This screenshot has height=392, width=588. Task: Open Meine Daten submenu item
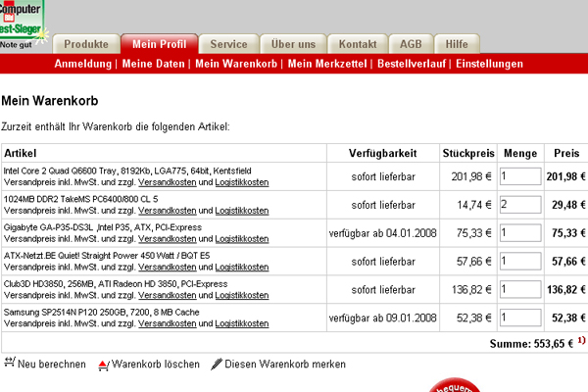[x=154, y=64]
